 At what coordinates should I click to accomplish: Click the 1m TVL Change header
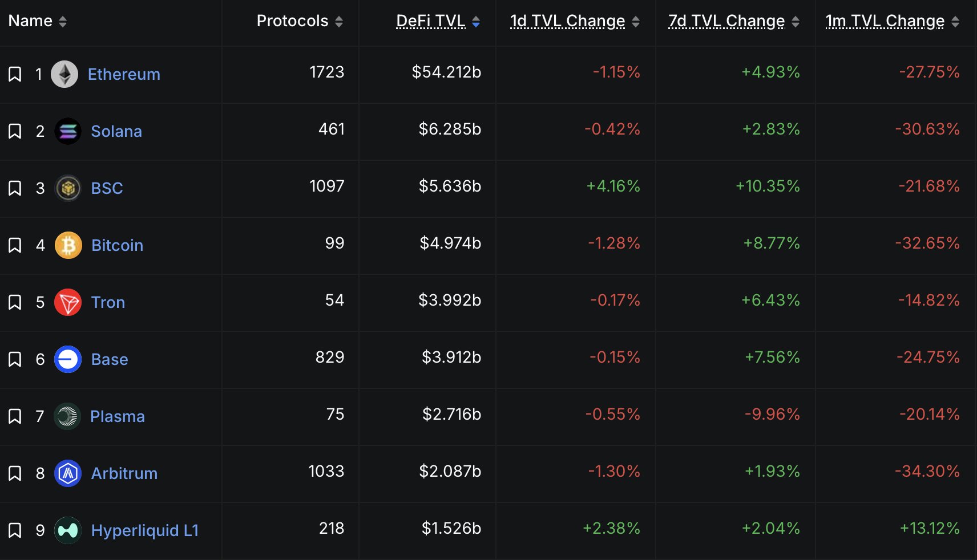885,21
